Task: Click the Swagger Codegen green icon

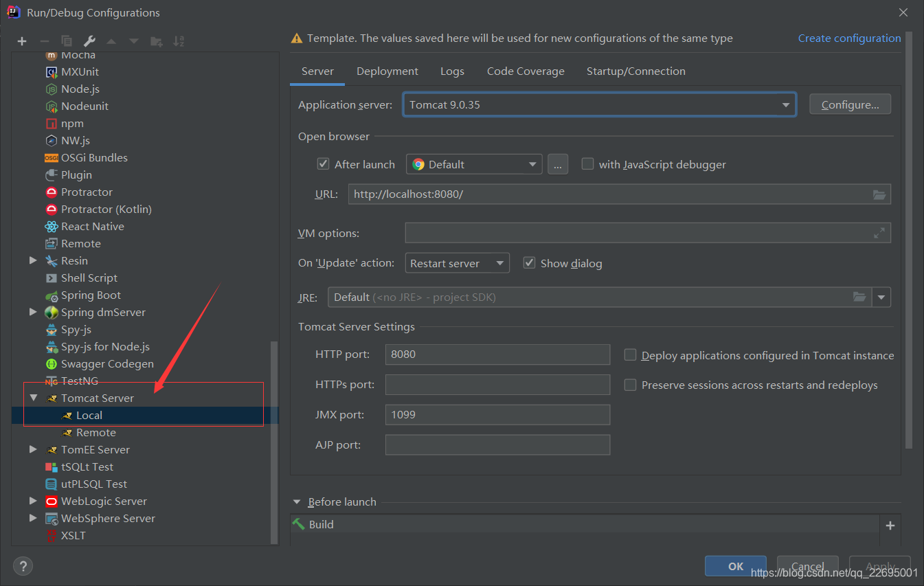Action: 52,363
